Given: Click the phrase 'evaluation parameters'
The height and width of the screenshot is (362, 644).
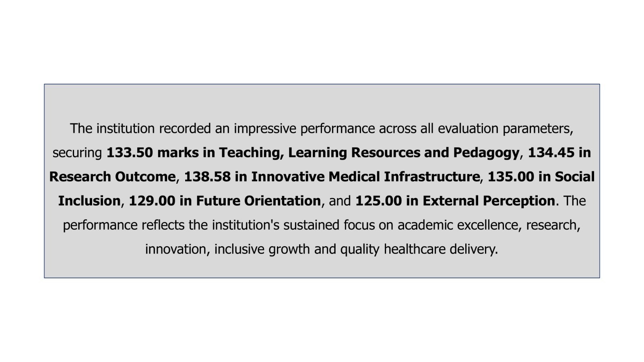Looking at the screenshot, I should tap(505, 129).
